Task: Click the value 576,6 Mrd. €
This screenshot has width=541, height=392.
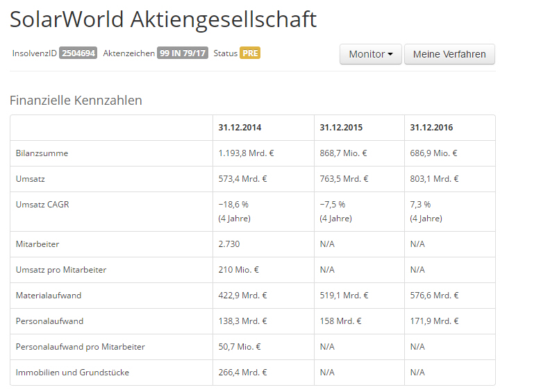Action: 434,296
